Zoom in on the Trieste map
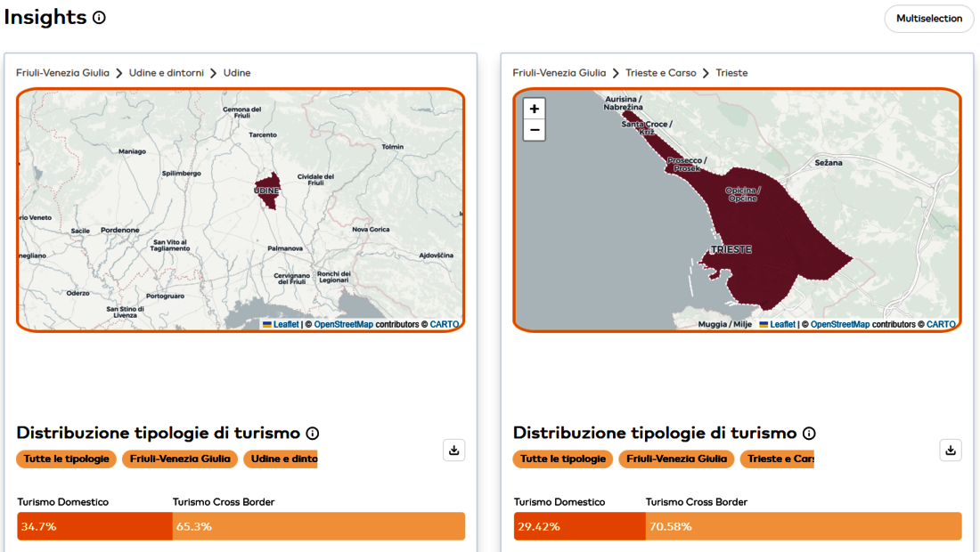Screen dimensions: 980x552 [x=534, y=109]
